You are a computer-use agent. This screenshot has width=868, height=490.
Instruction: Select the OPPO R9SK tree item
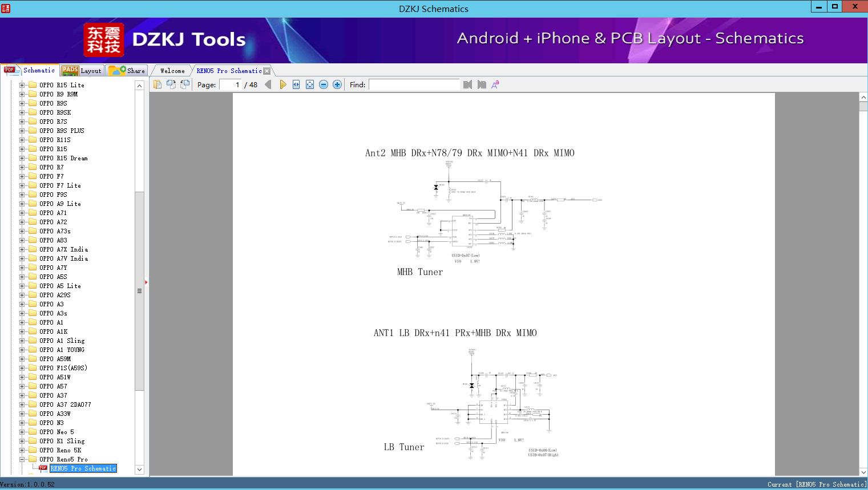pos(55,112)
